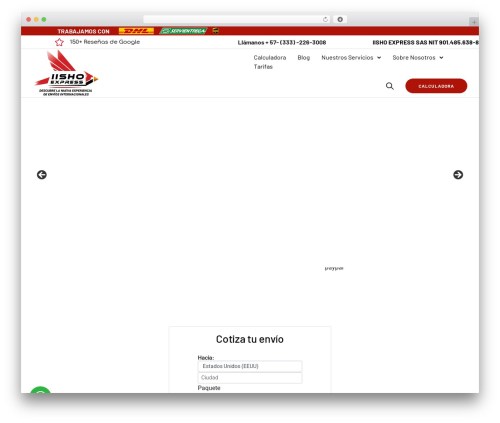
Task: Click the red CALCULADORA button
Action: click(x=436, y=86)
